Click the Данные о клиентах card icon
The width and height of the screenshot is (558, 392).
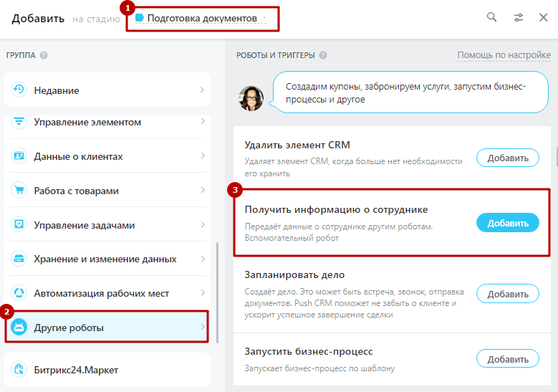click(19, 156)
